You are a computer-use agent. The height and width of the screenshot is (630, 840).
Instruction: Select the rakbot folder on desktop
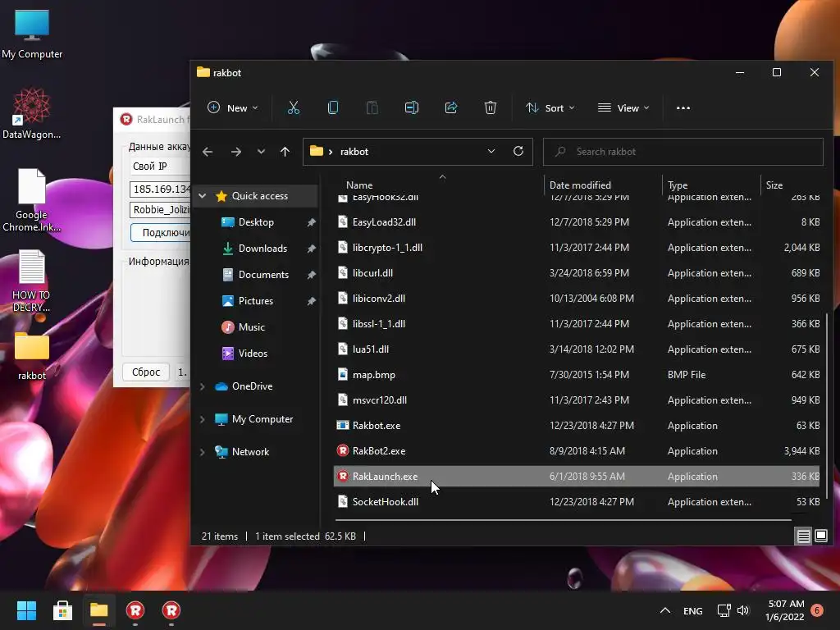(32, 356)
